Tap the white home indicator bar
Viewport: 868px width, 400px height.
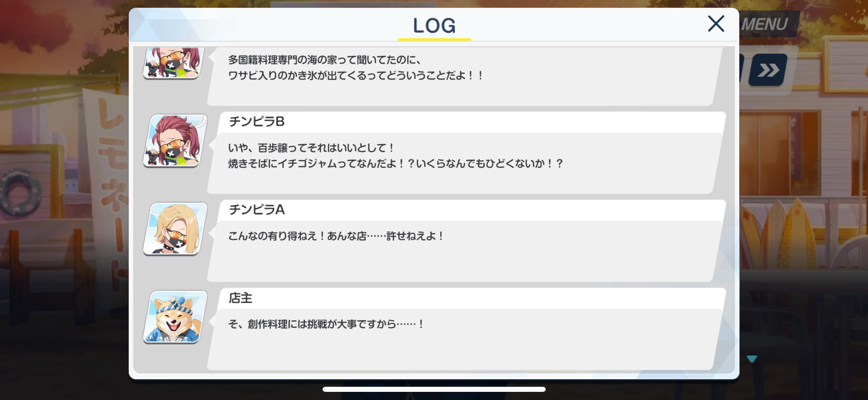point(434,389)
